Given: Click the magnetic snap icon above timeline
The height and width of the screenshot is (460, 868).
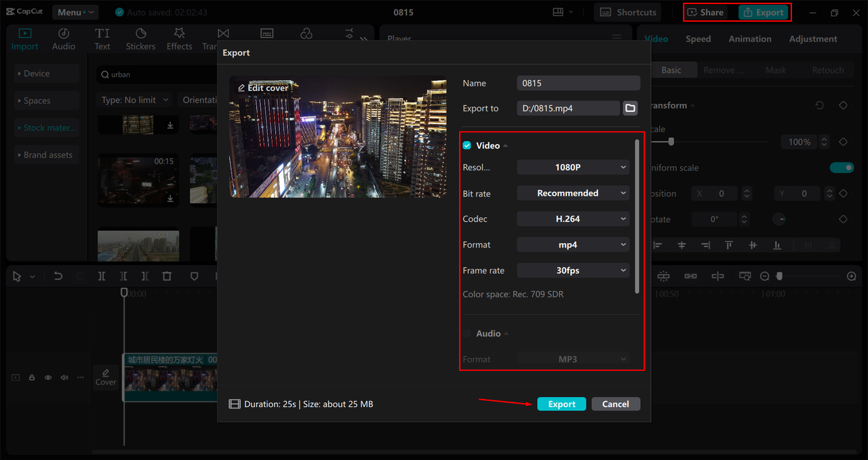Looking at the screenshot, I should click(x=663, y=276).
